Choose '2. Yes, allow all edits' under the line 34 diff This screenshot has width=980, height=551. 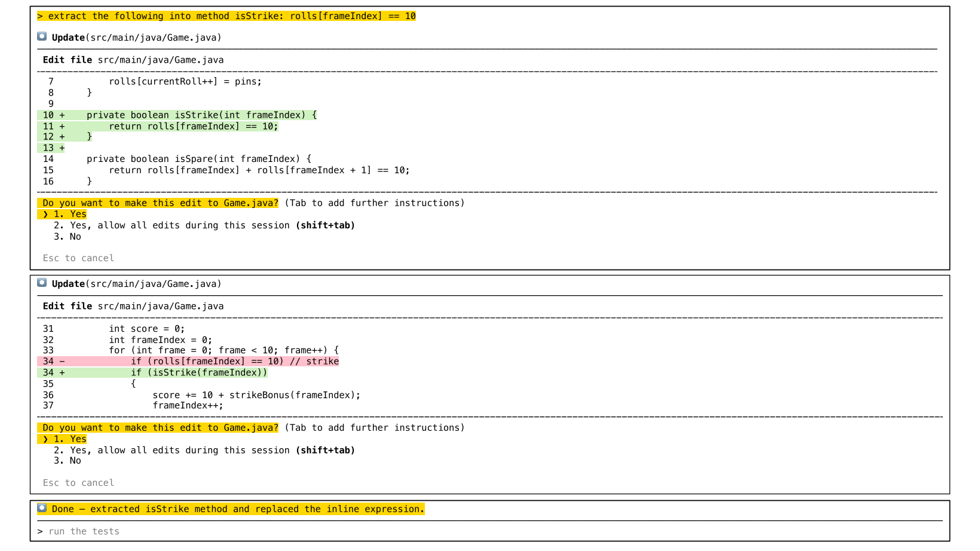click(204, 451)
